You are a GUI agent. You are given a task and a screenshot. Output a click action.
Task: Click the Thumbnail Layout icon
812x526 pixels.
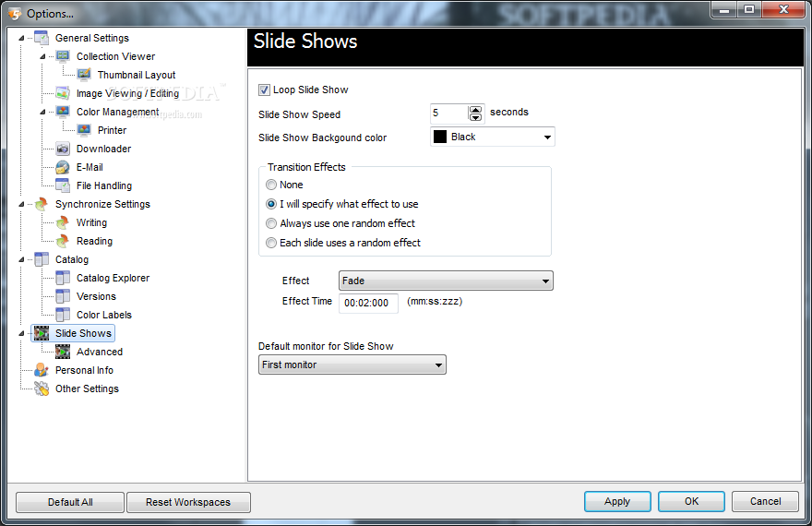coord(84,75)
